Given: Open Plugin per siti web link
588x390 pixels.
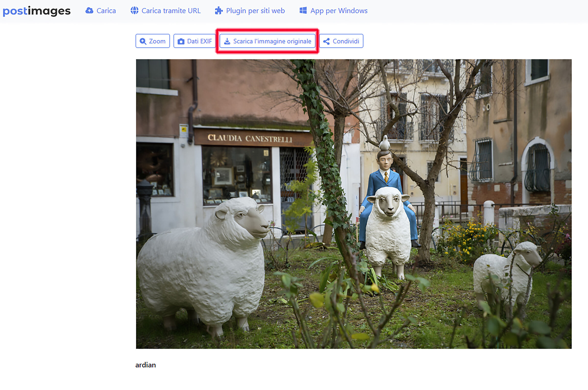Looking at the screenshot, I should pyautogui.click(x=250, y=11).
